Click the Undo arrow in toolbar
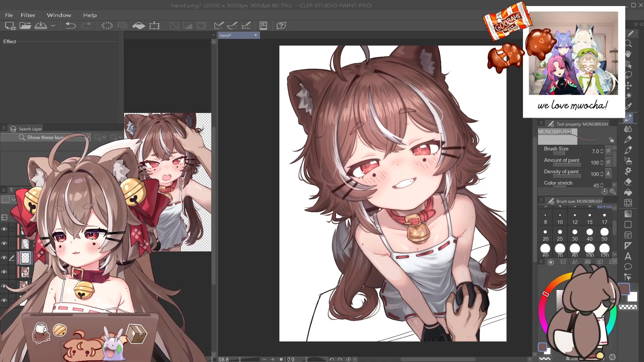This screenshot has height=362, width=644. [x=70, y=25]
